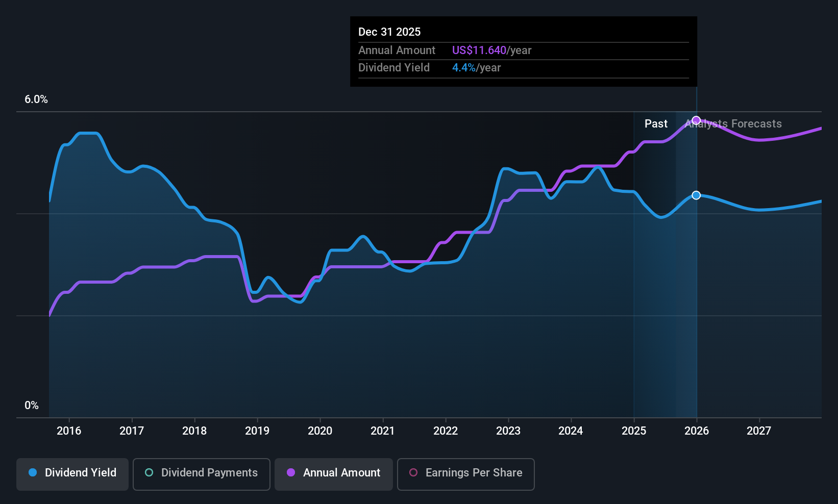Select the white marker on the purple Annual Amount line
The width and height of the screenshot is (838, 504).
point(696,120)
